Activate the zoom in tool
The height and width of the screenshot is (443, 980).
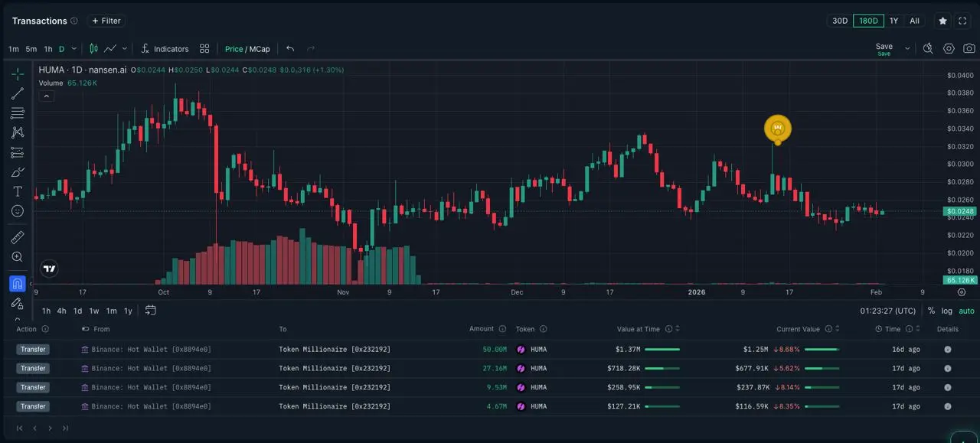(x=18, y=257)
